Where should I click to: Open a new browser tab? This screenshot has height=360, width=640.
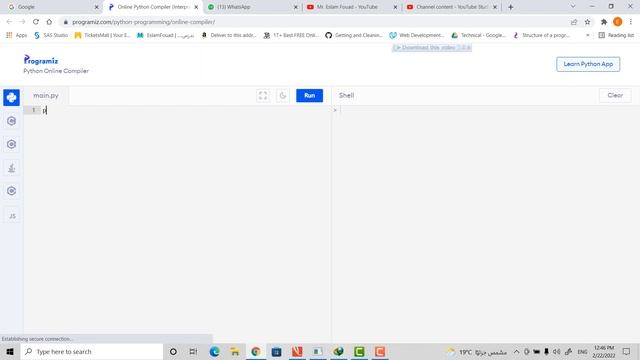pyautogui.click(x=511, y=7)
